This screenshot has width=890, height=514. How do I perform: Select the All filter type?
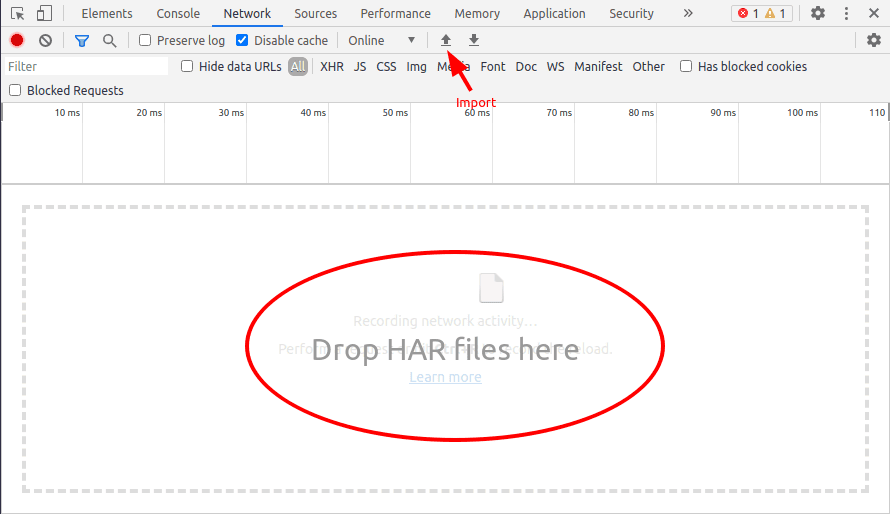pyautogui.click(x=298, y=66)
